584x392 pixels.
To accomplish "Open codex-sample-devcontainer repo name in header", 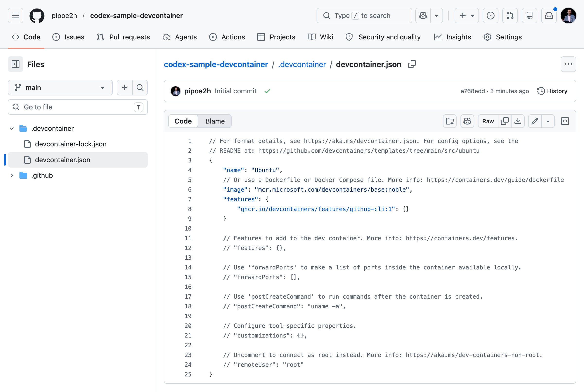I will point(136,16).
